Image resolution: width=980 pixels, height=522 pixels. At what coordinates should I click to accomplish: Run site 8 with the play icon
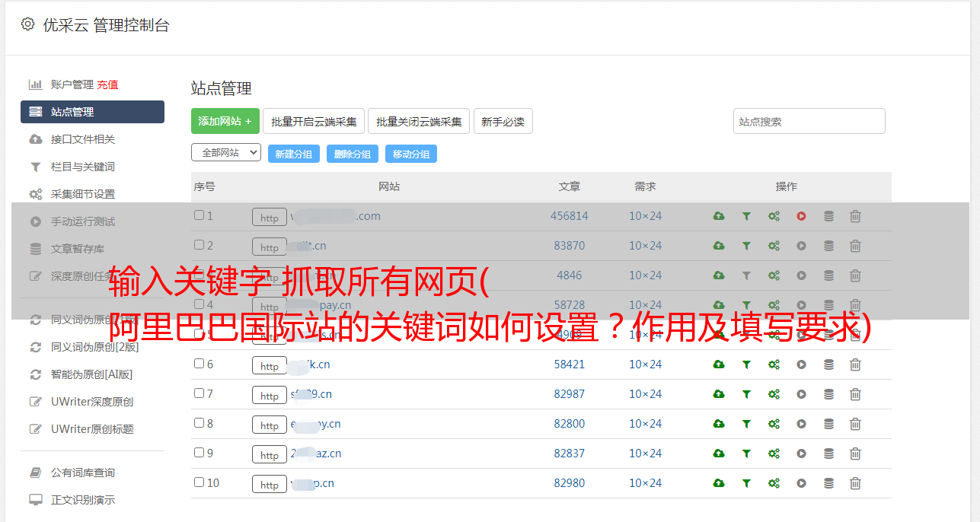[x=801, y=424]
